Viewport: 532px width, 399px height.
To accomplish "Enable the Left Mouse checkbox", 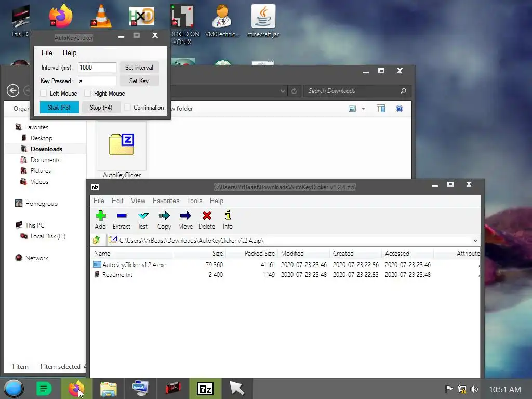I will pyautogui.click(x=43, y=94).
